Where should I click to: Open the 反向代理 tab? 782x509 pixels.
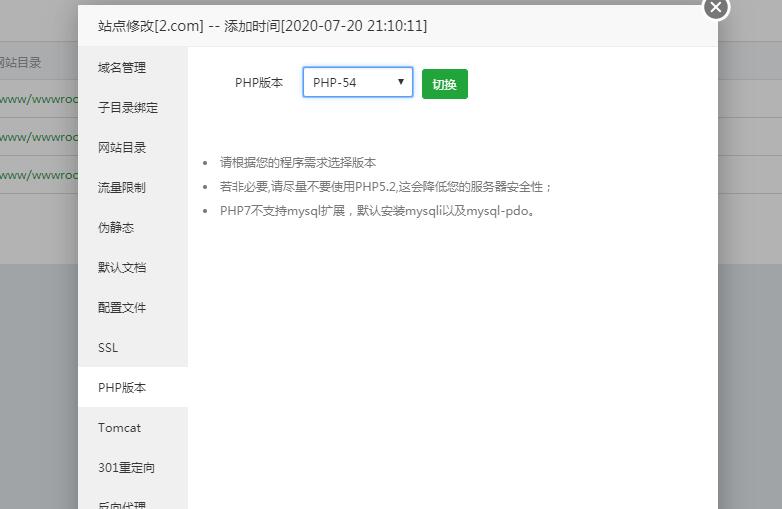133,501
